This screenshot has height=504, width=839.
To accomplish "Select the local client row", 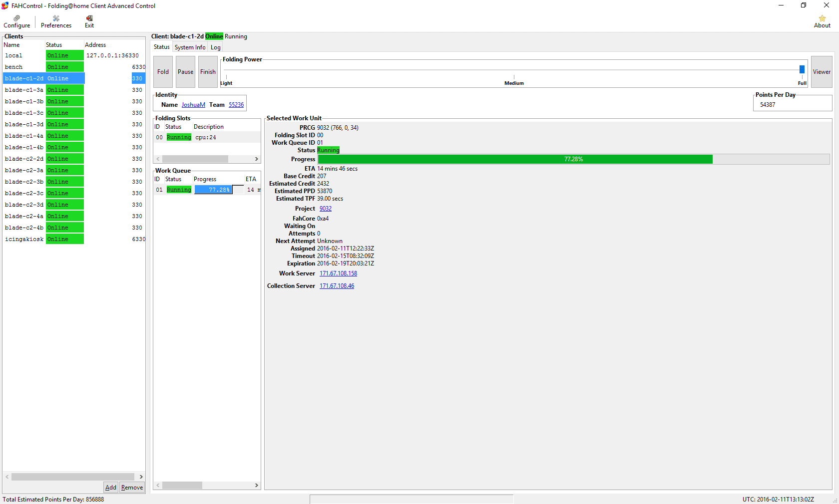I will pos(74,55).
